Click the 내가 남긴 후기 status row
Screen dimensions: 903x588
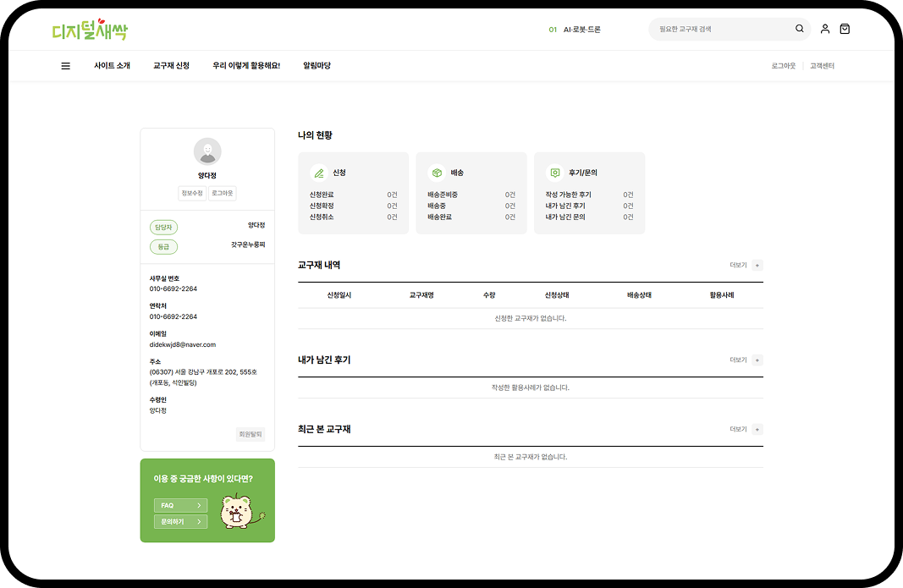coord(589,206)
